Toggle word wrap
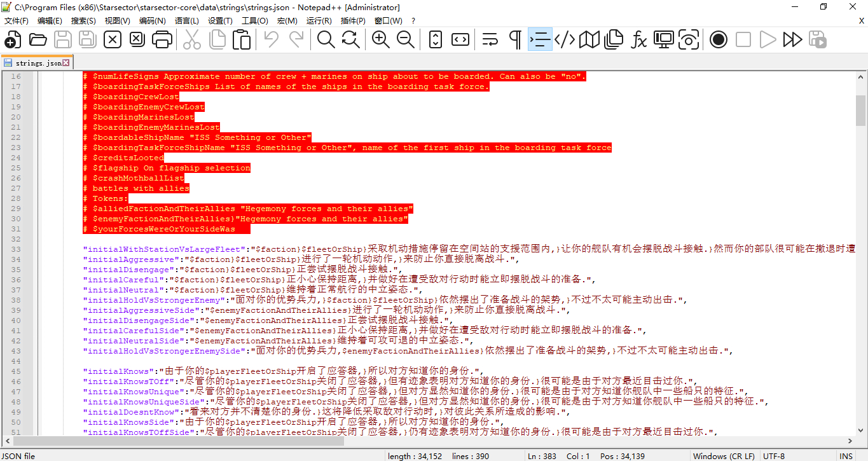 pos(490,39)
